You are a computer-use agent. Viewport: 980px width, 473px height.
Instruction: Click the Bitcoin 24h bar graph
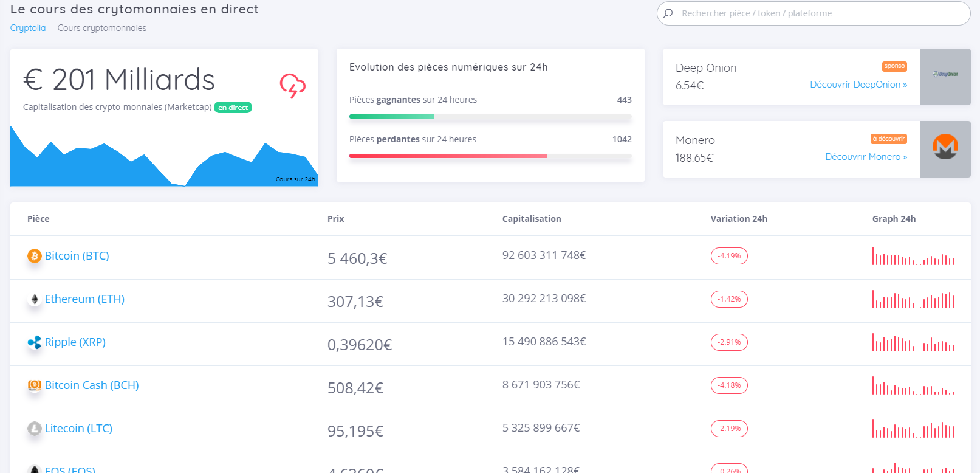913,256
